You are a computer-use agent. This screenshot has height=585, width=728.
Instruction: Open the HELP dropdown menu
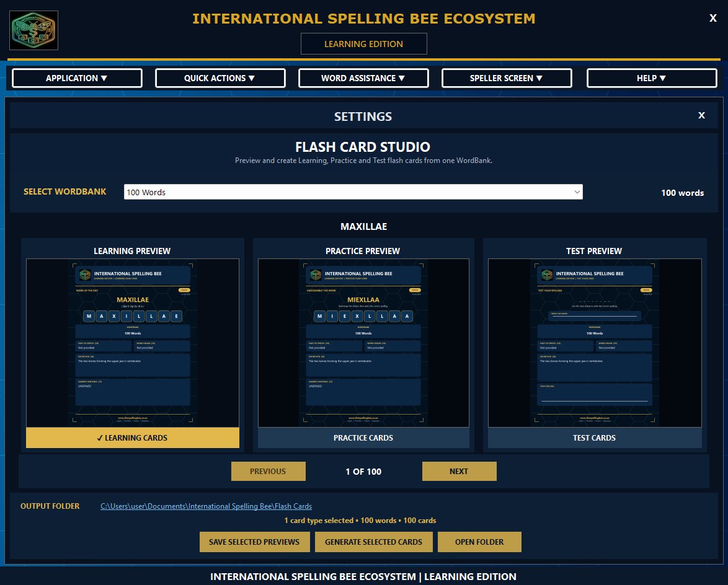pos(652,78)
